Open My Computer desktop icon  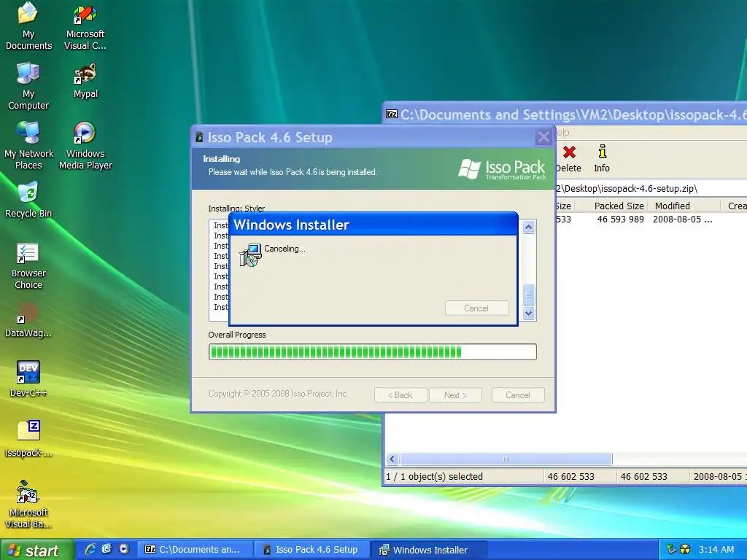[x=28, y=86]
